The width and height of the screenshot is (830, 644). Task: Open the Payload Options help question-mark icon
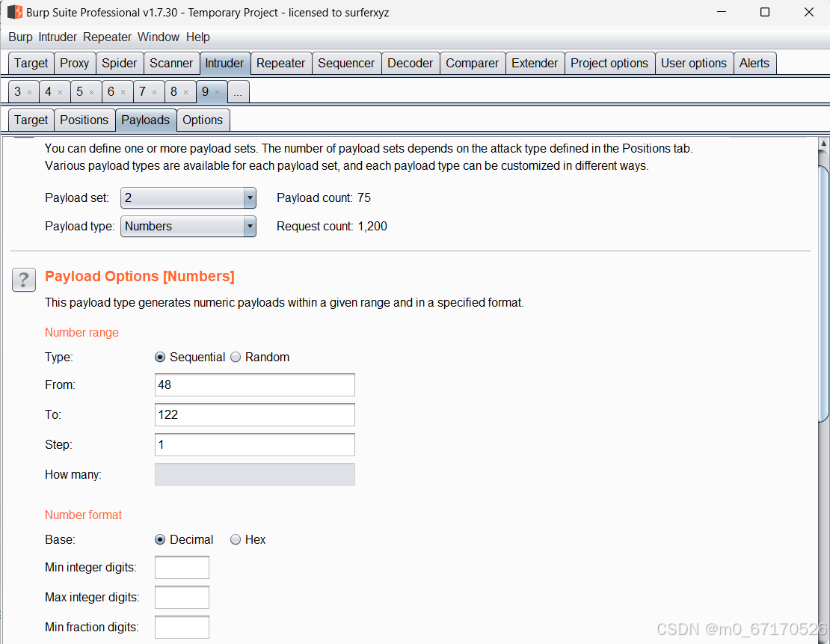coord(24,279)
